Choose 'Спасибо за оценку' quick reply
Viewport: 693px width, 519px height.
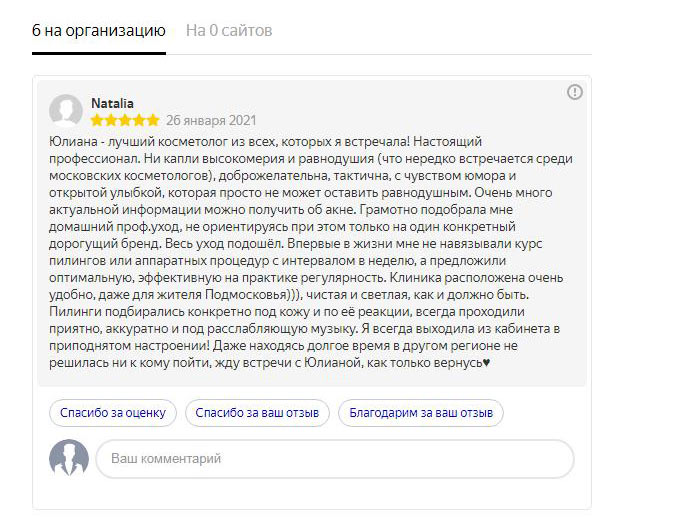(x=113, y=413)
